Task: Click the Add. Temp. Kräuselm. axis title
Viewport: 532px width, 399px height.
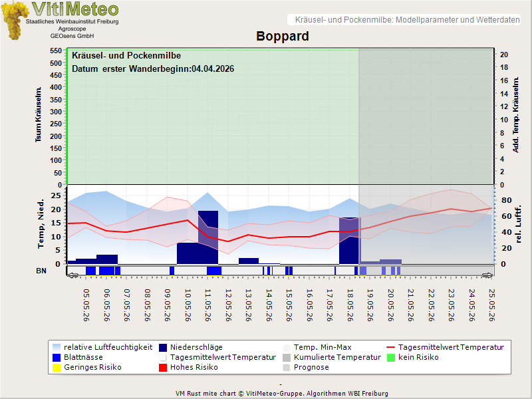Action: point(516,114)
